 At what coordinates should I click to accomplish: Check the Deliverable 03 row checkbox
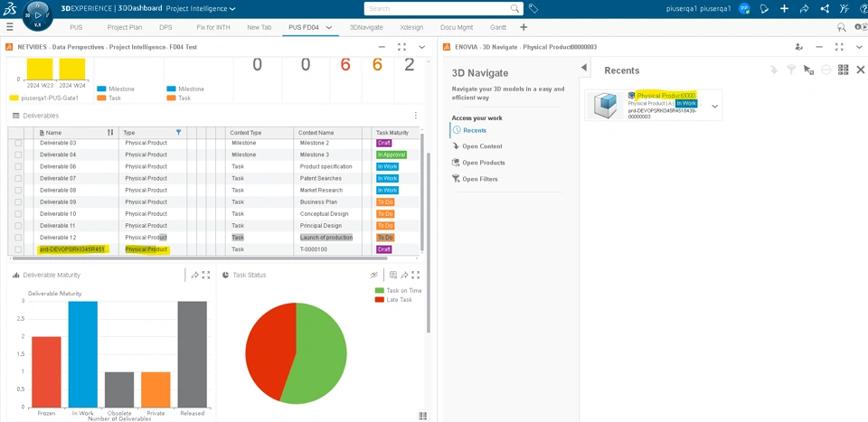coord(18,143)
